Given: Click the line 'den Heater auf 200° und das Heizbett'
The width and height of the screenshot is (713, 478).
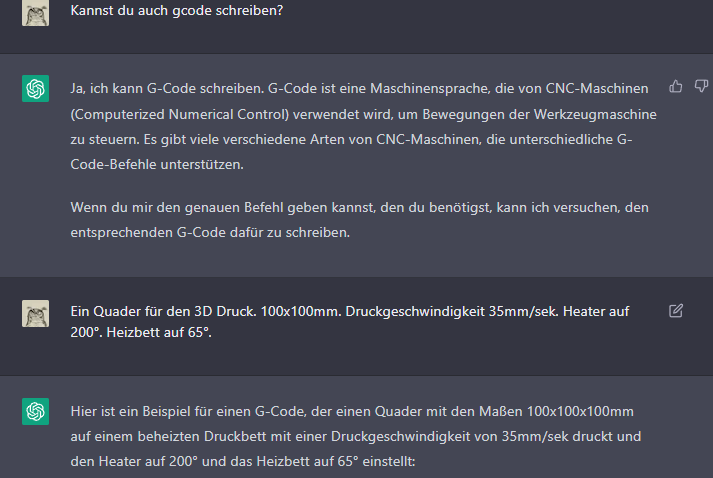Looking at the screenshot, I should click(x=243, y=461).
